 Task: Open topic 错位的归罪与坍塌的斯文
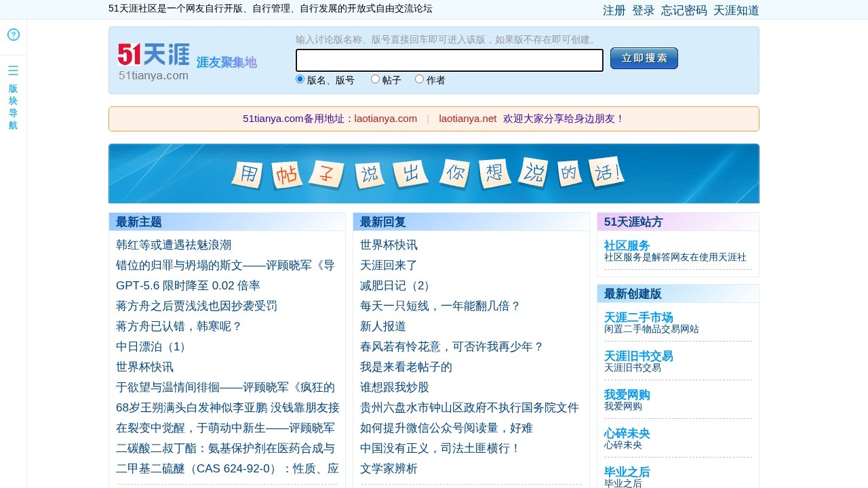(x=225, y=265)
